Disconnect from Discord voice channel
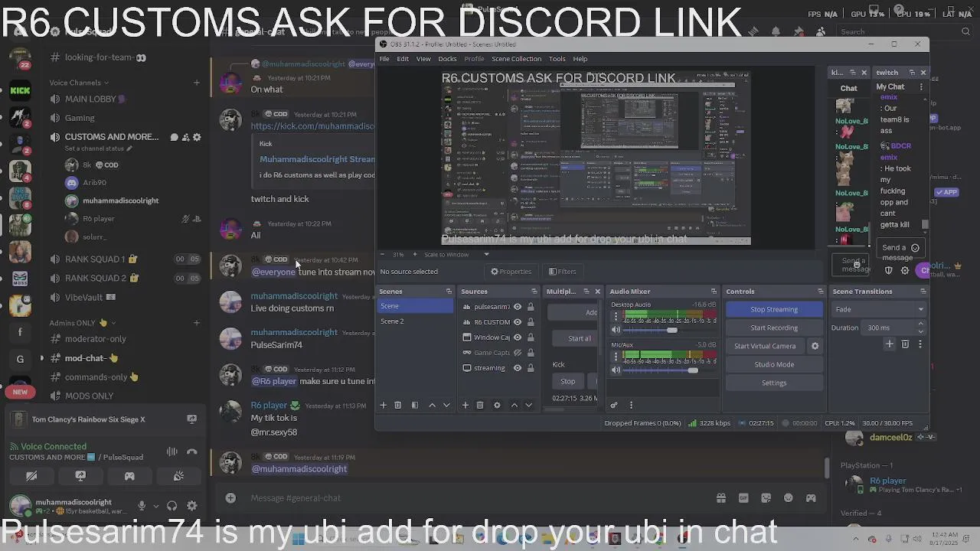Viewport: 980px width, 551px height. pyautogui.click(x=191, y=452)
